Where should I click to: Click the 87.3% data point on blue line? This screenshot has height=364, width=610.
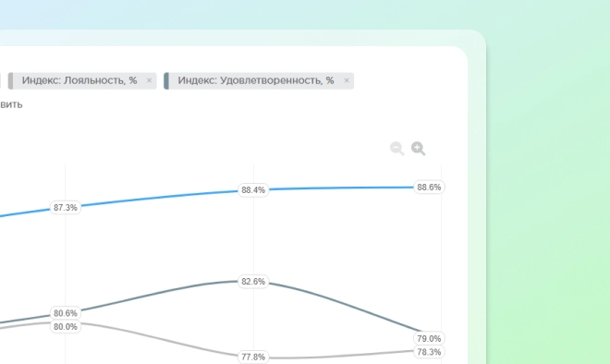tap(66, 208)
